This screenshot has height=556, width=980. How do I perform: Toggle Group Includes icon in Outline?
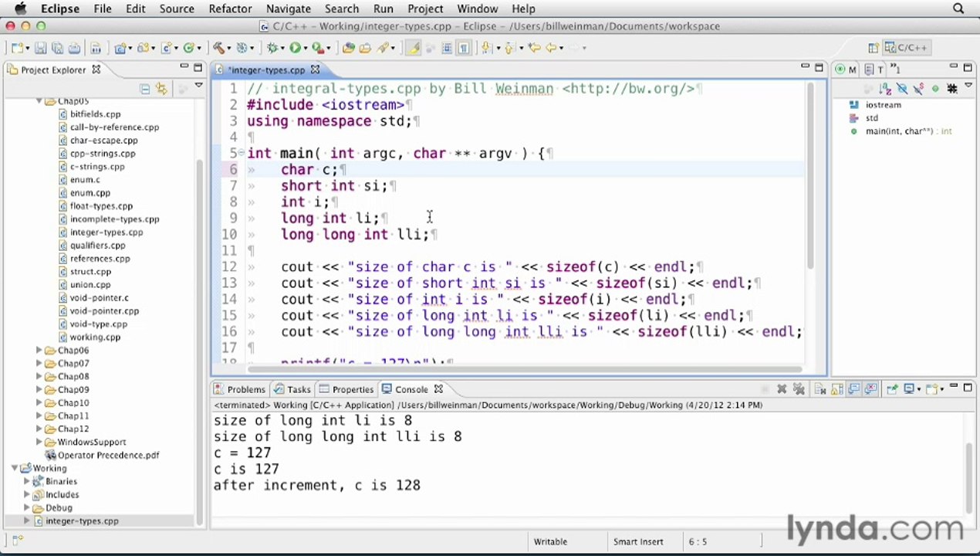pos(951,89)
